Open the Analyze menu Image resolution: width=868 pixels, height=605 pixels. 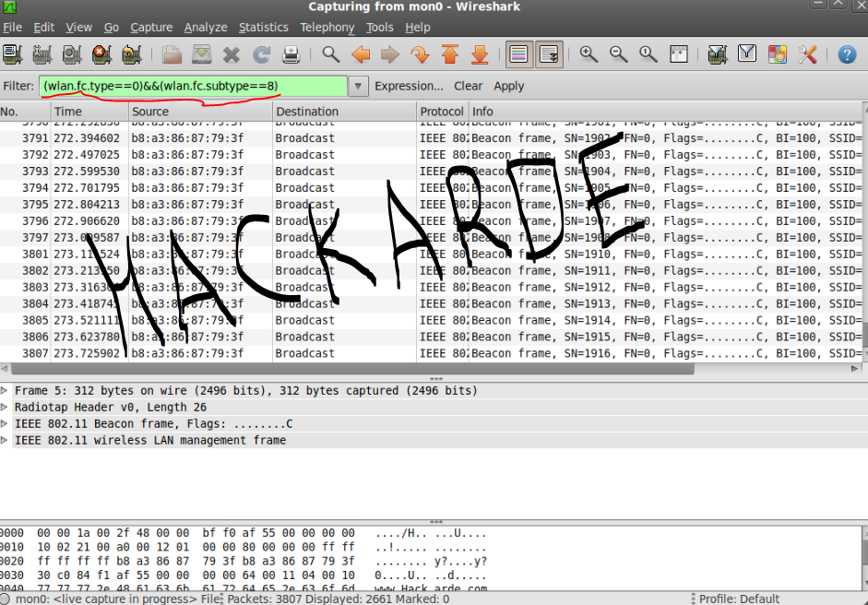tap(206, 27)
